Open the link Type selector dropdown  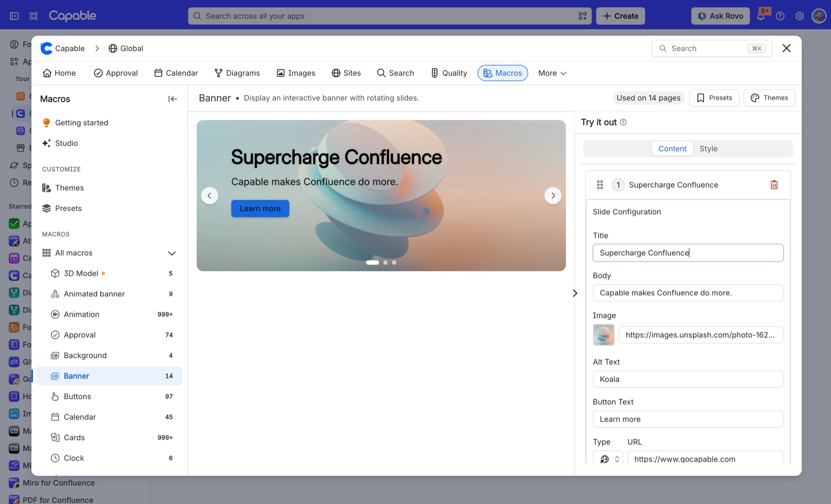click(x=608, y=459)
